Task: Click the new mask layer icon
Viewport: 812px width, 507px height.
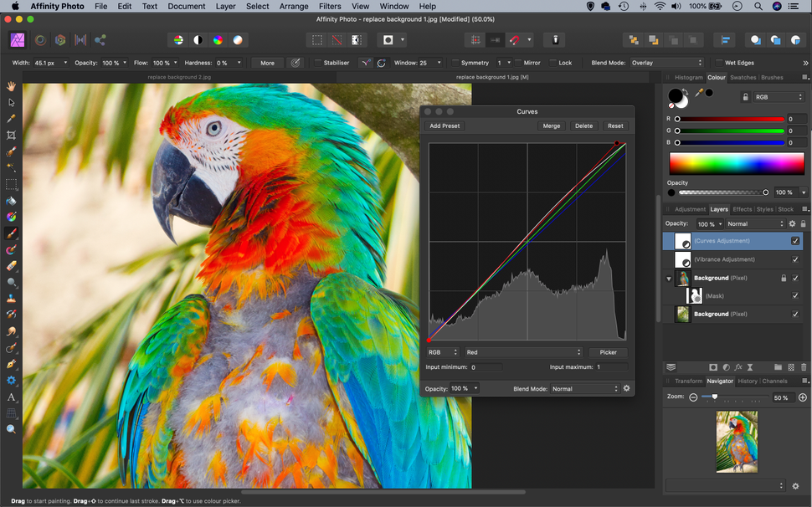Action: point(713,366)
